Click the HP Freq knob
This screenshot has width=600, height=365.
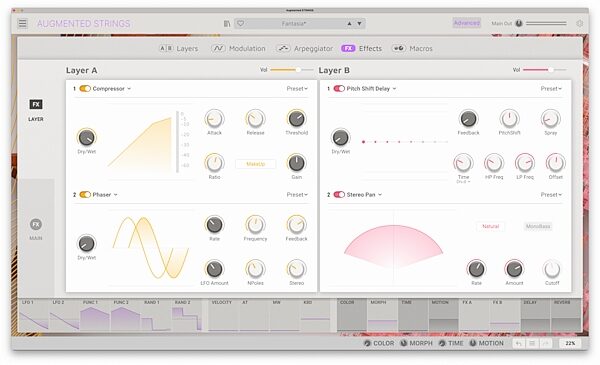coord(494,163)
